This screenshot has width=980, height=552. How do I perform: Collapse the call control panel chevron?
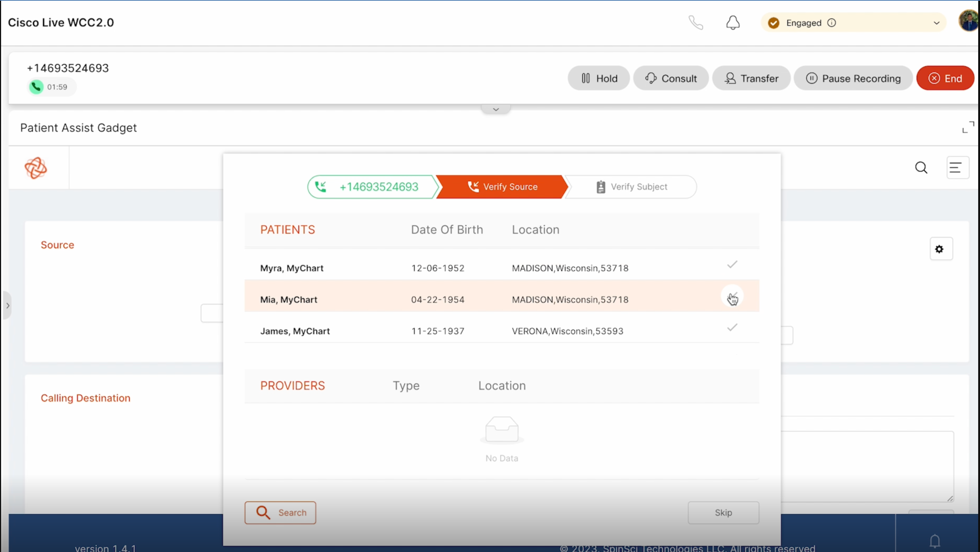click(x=496, y=109)
